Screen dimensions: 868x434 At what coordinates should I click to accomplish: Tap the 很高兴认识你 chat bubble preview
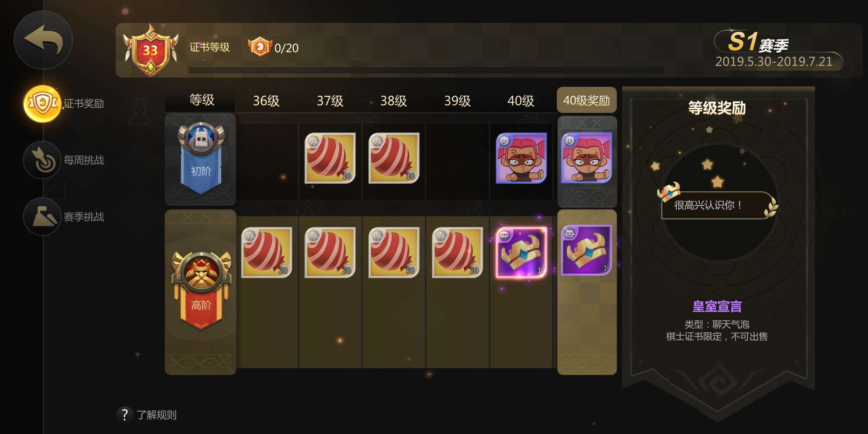717,203
